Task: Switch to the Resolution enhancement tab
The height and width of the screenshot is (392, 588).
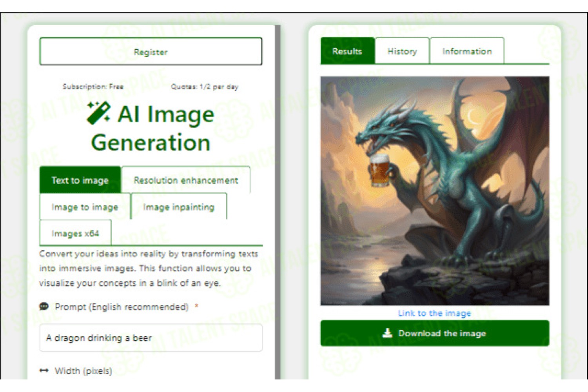Action: pos(186,180)
